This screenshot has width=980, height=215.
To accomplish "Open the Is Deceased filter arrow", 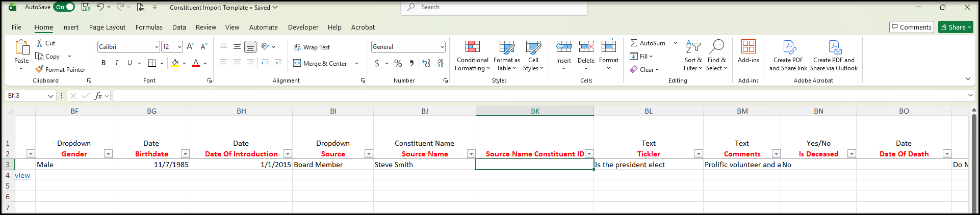I will pyautogui.click(x=852, y=154).
